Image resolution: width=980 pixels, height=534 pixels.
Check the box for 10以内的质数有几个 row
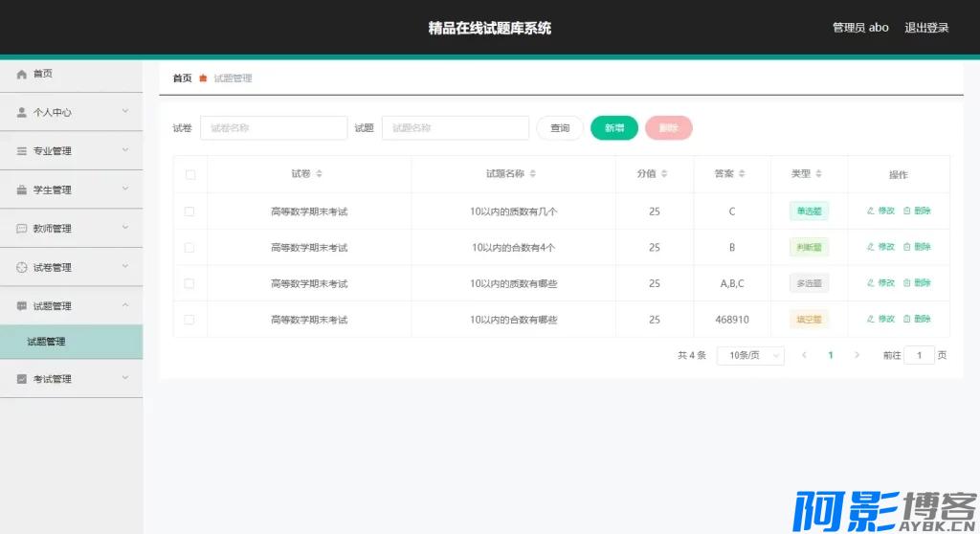[189, 211]
